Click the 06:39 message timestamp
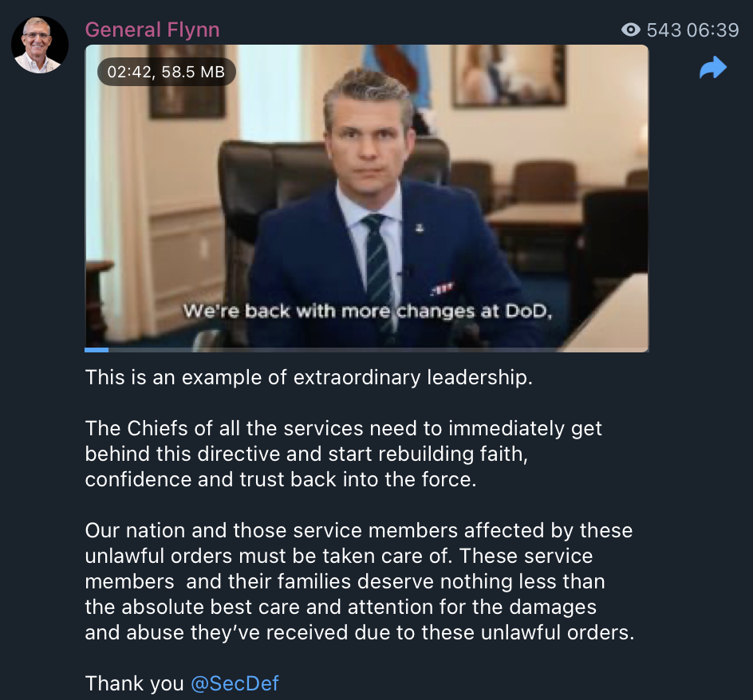This screenshot has height=700, width=753. [x=712, y=29]
